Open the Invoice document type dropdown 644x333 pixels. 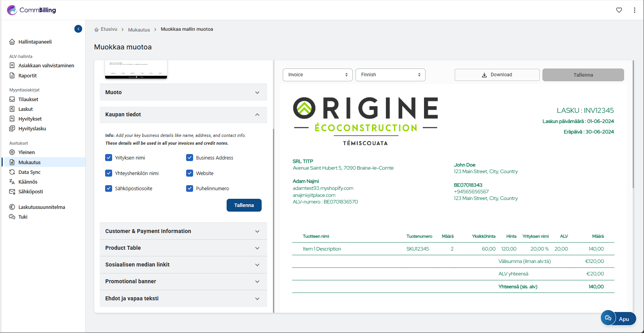pyautogui.click(x=317, y=75)
